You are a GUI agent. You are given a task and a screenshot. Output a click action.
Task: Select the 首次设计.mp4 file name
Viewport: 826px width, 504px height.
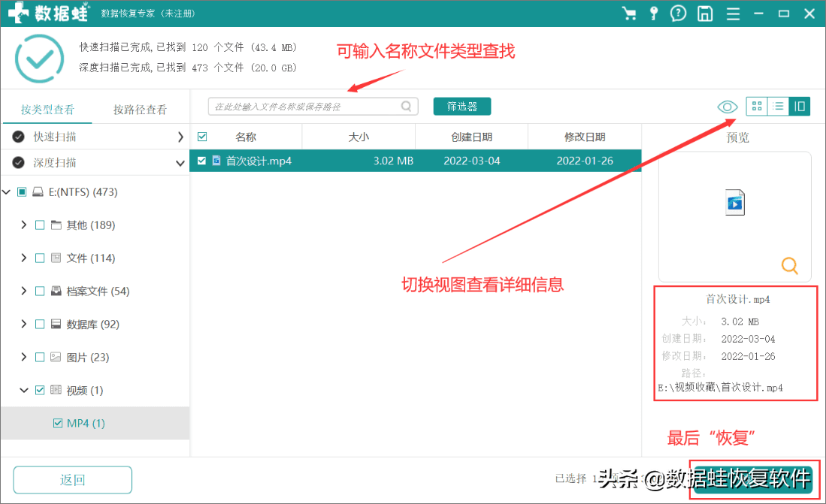tap(259, 161)
